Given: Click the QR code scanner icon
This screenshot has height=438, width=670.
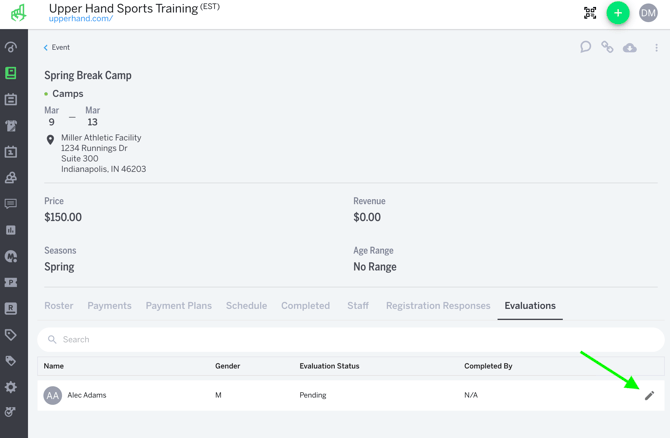Looking at the screenshot, I should pos(590,13).
